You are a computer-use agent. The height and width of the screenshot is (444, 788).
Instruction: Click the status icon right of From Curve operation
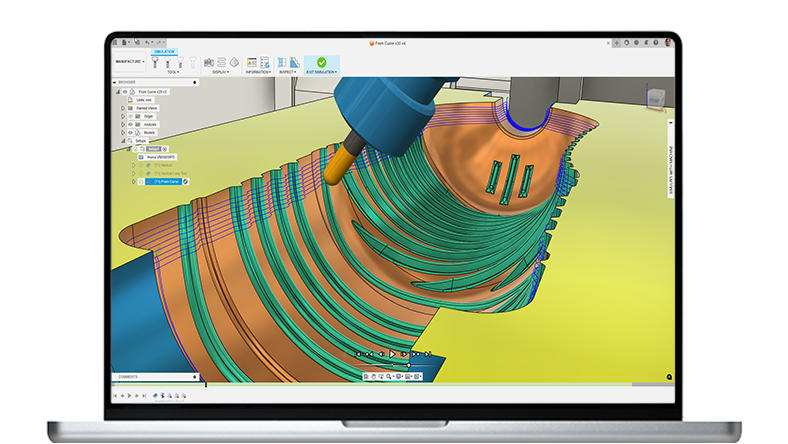[x=185, y=182]
